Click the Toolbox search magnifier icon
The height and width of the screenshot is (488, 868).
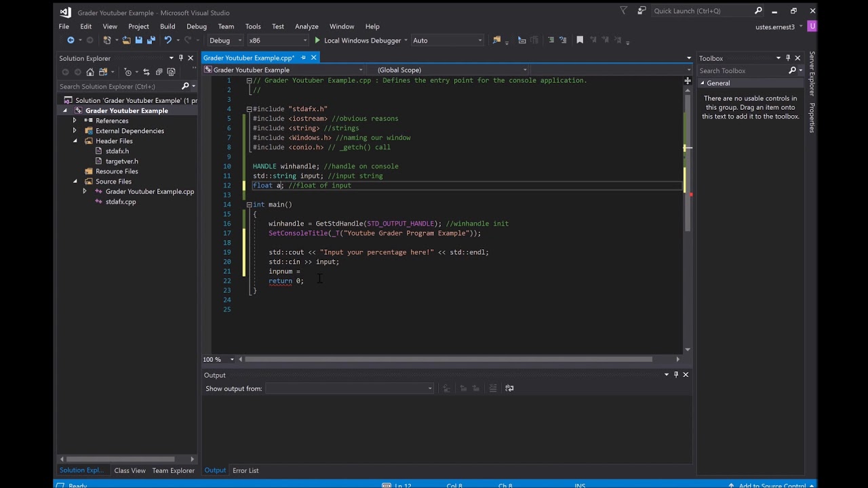click(x=792, y=70)
